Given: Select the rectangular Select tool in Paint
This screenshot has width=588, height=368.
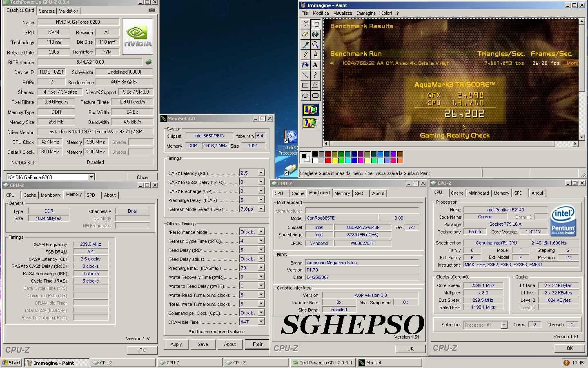Looking at the screenshot, I should click(x=315, y=24).
